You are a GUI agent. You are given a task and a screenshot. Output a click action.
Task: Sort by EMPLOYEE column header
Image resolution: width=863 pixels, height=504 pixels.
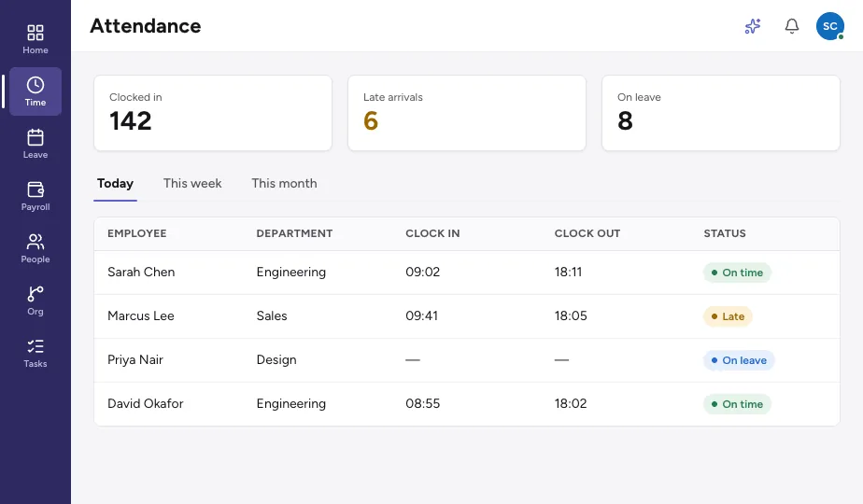pyautogui.click(x=137, y=233)
